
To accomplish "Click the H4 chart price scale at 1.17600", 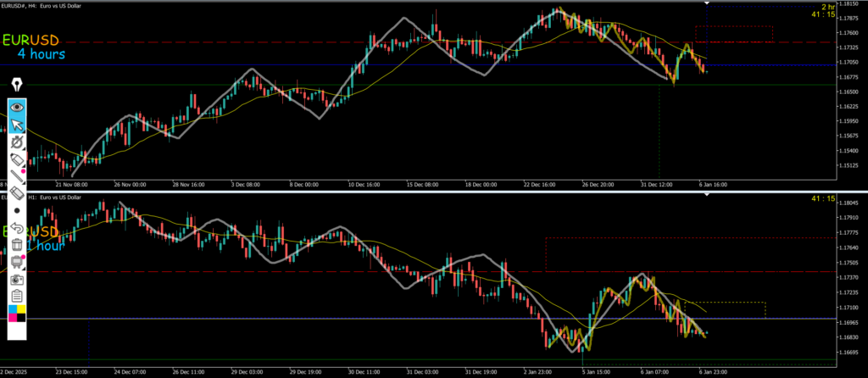I will [844, 32].
